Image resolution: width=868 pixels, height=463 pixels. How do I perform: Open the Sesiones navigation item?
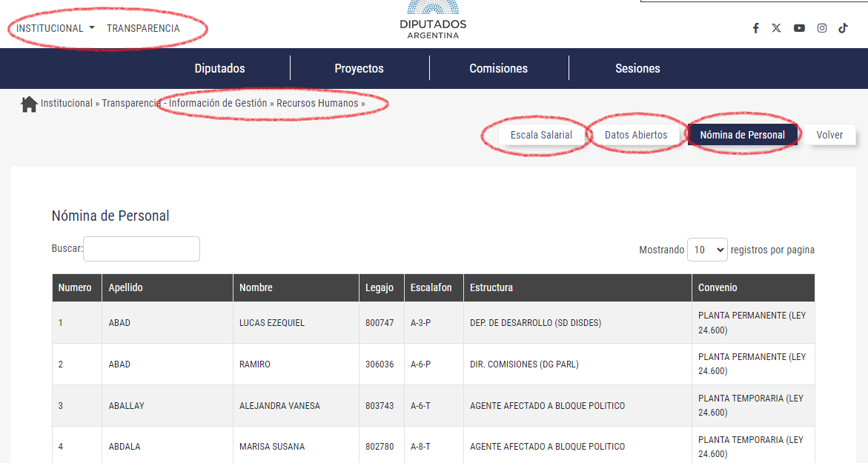pos(637,68)
